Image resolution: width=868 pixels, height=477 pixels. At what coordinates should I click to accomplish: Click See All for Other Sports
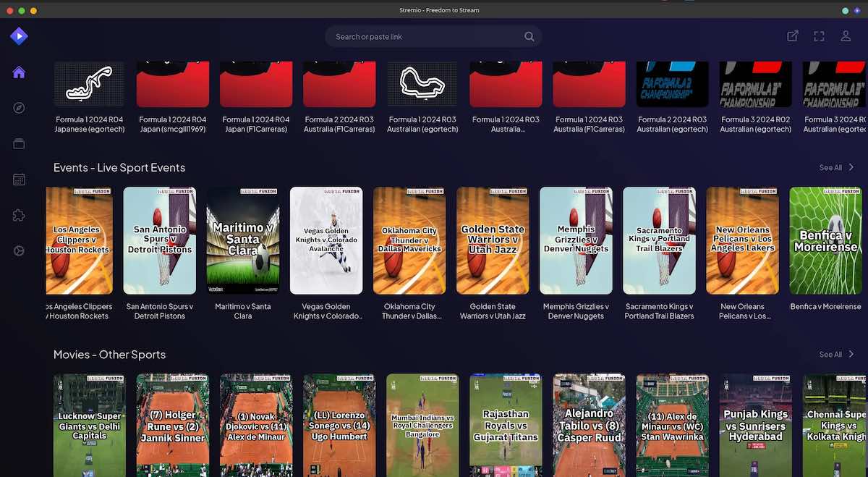pos(830,355)
